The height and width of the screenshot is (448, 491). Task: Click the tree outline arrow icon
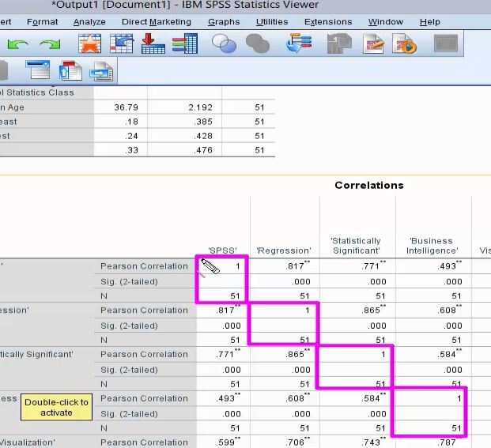click(x=299, y=43)
